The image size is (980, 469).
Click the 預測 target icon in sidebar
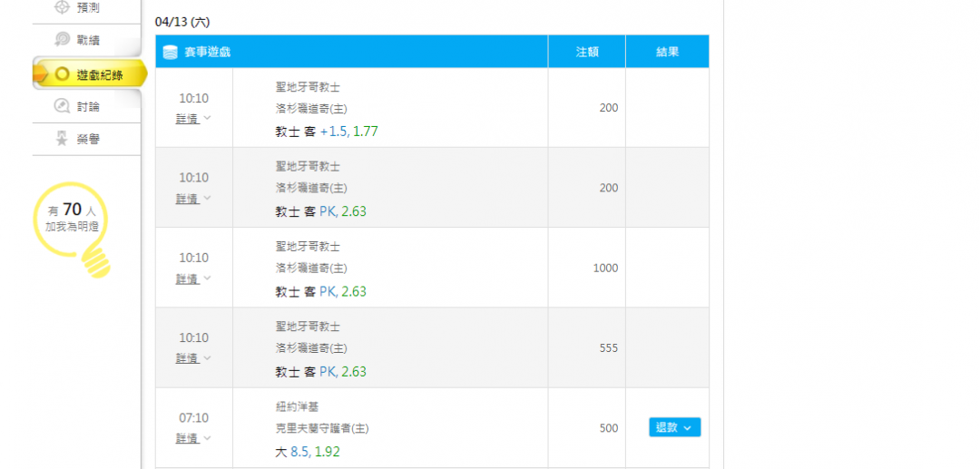[x=62, y=7]
